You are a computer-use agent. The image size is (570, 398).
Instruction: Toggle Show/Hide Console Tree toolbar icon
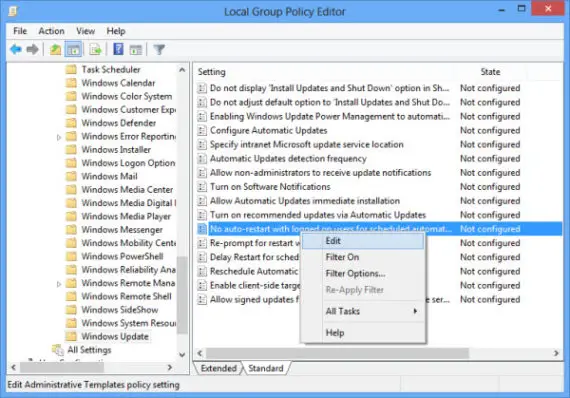[73, 49]
